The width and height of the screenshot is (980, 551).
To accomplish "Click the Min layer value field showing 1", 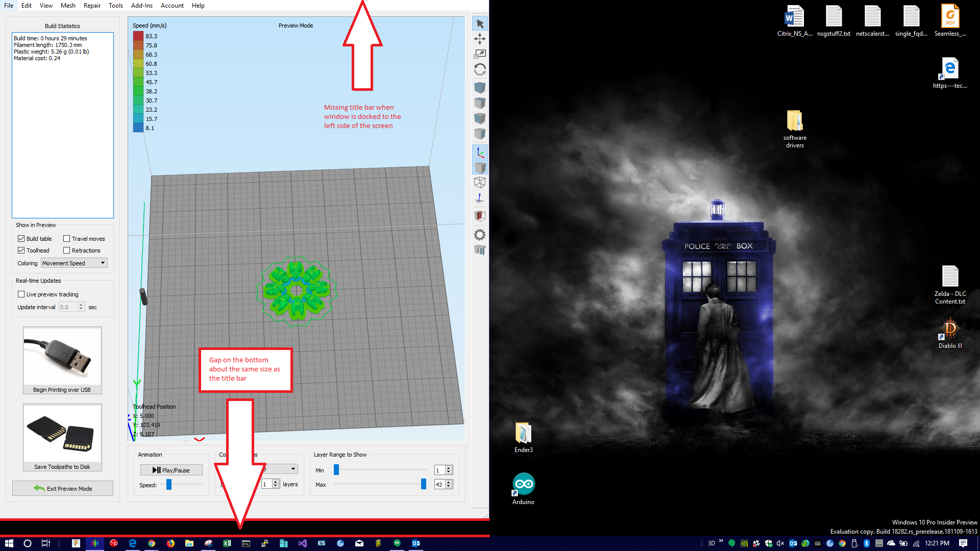I will (439, 470).
